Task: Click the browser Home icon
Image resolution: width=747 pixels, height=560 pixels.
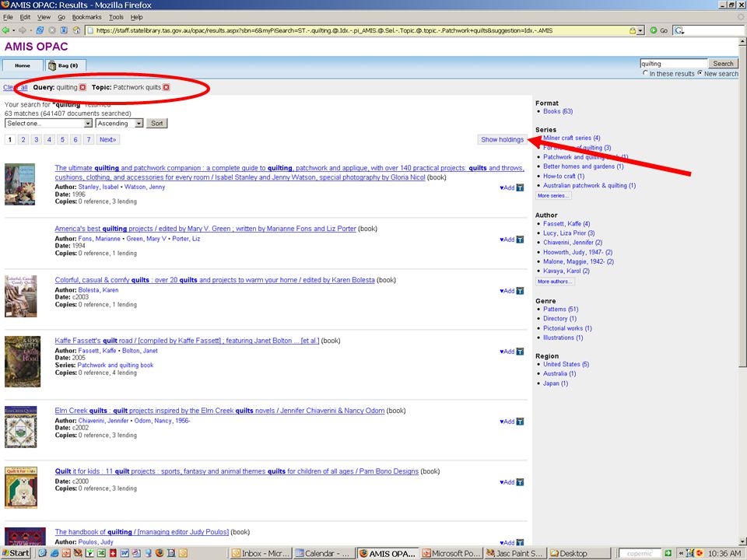Action: click(x=76, y=30)
